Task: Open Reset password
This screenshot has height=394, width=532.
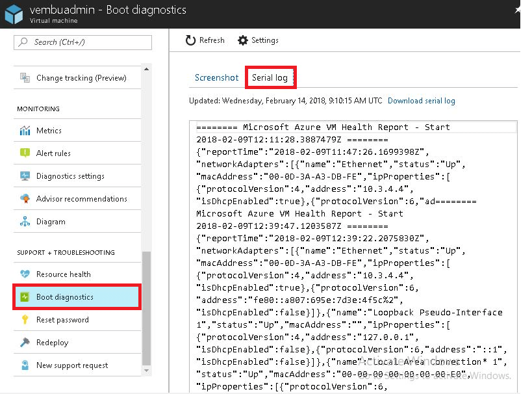Action: click(x=77, y=320)
